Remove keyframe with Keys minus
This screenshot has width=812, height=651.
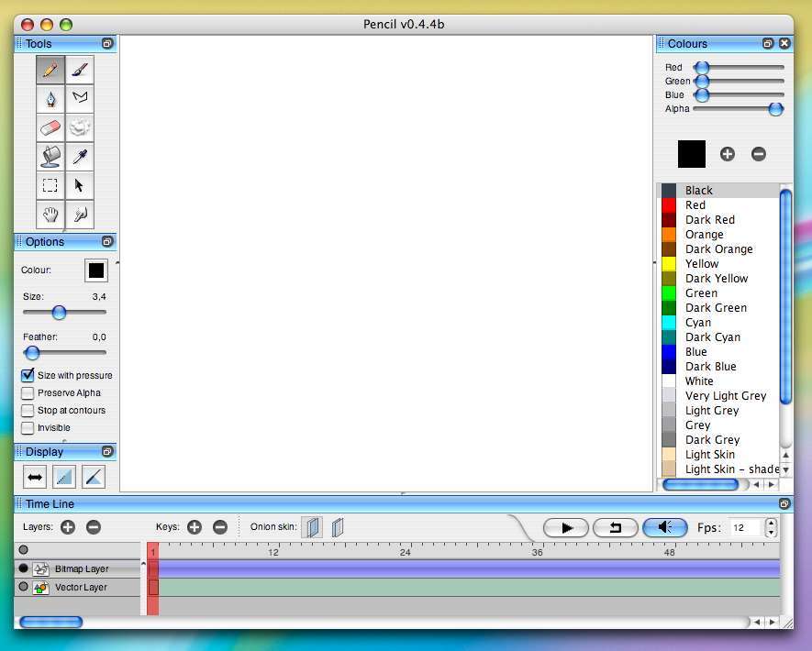click(x=220, y=527)
